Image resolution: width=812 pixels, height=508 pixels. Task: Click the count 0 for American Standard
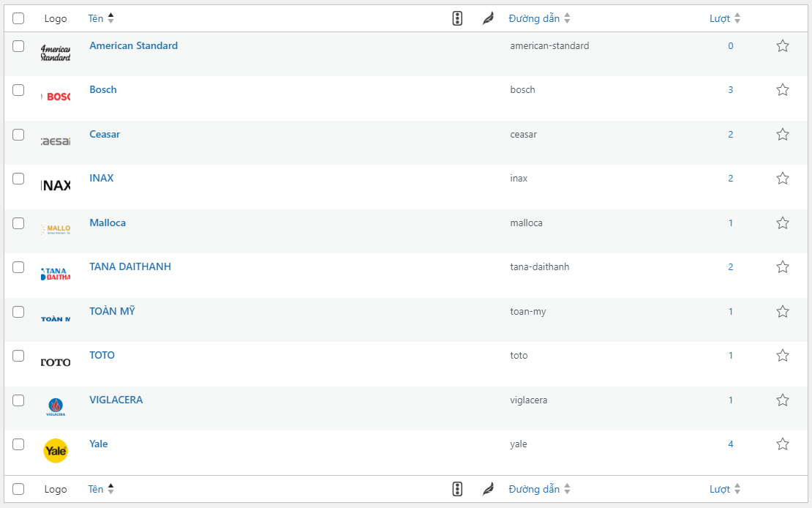[731, 45]
